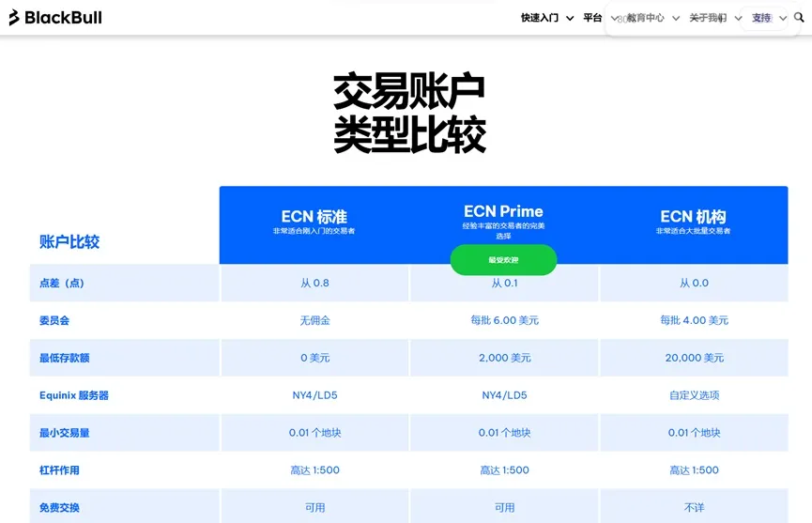Click NY4/LD5 under ECN Prime
This screenshot has height=523, width=812.
click(x=504, y=395)
